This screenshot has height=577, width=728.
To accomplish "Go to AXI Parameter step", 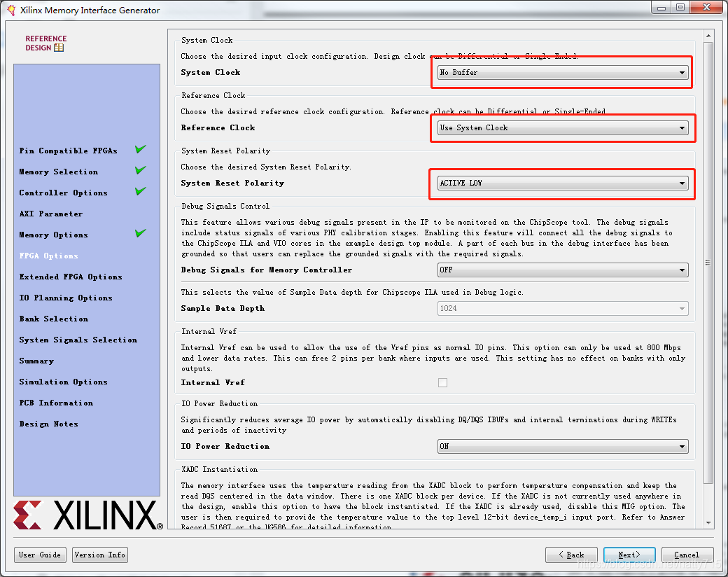I will (51, 214).
